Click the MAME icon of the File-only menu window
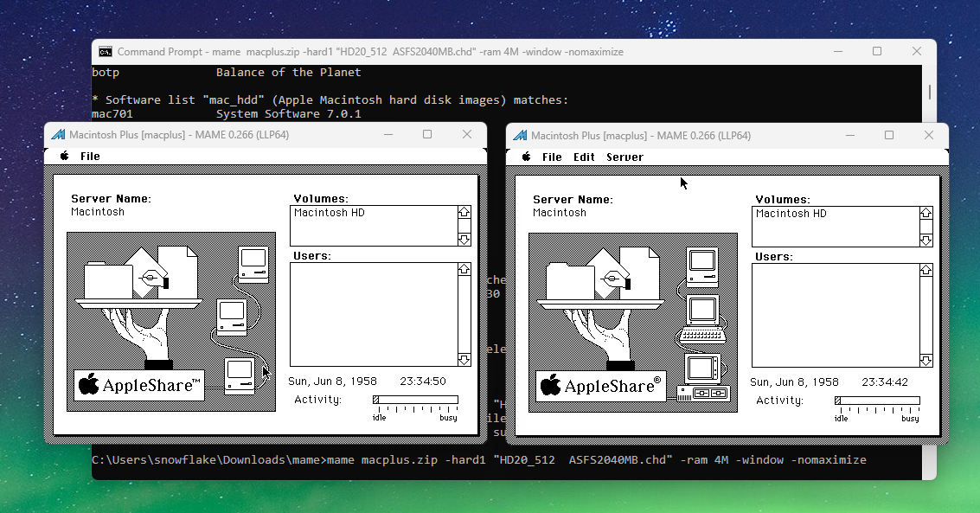The image size is (980, 513). [58, 134]
